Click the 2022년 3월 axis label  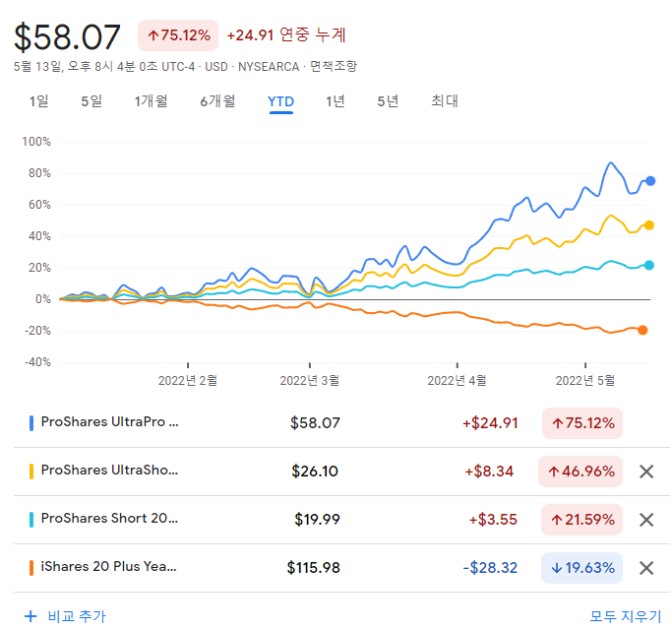point(309,381)
